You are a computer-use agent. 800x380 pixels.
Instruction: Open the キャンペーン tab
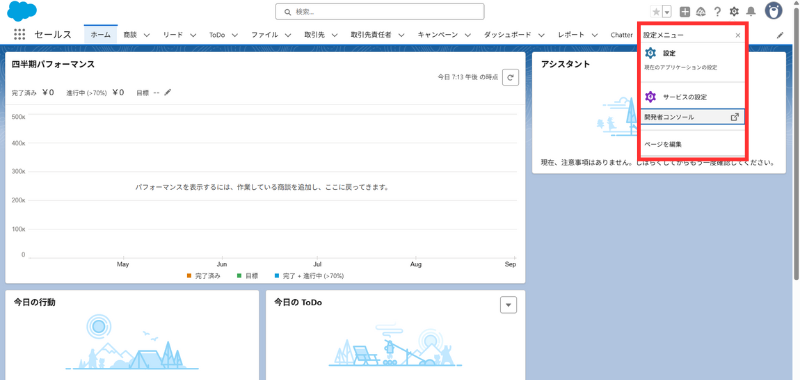click(438, 35)
